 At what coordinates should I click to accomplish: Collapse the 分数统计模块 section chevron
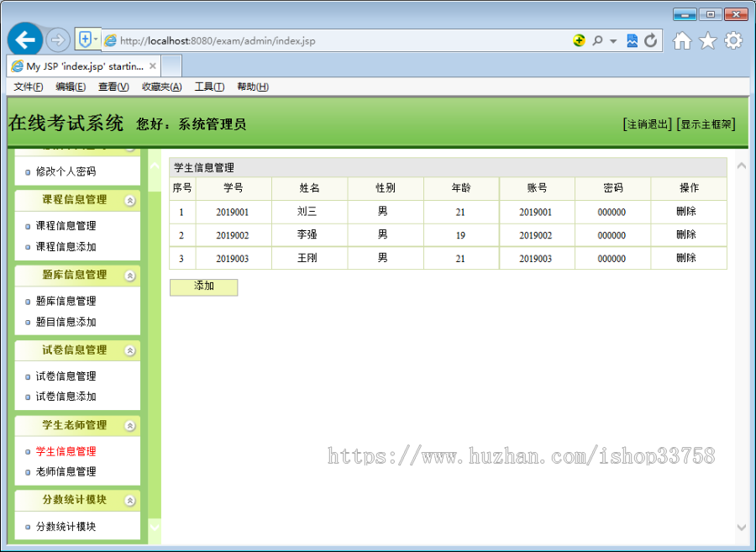(x=130, y=501)
